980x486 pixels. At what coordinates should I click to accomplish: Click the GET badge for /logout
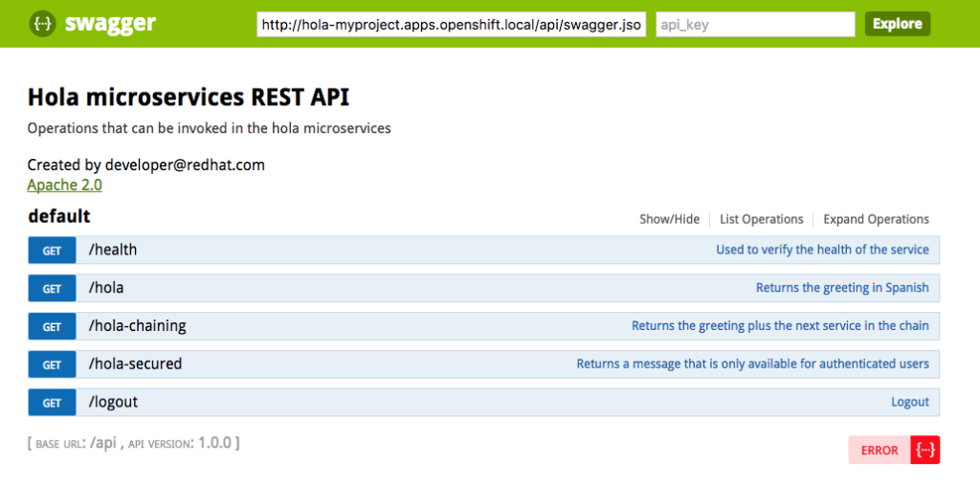[x=52, y=403]
